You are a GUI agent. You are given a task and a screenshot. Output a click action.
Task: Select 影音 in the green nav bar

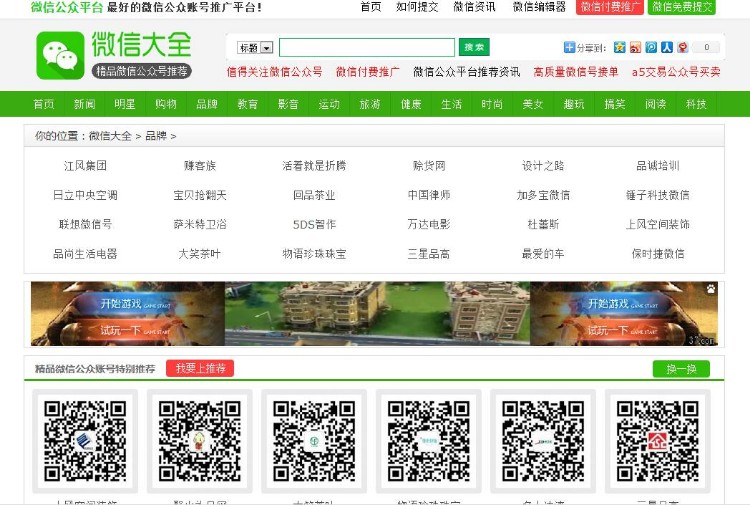click(x=288, y=104)
